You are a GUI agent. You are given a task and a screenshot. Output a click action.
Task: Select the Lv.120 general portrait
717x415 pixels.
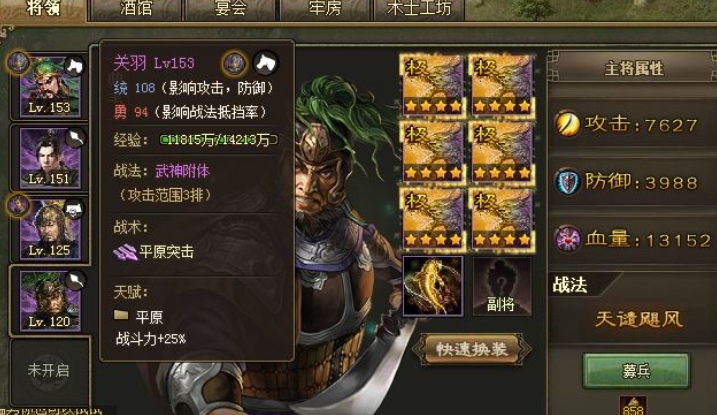pyautogui.click(x=49, y=301)
